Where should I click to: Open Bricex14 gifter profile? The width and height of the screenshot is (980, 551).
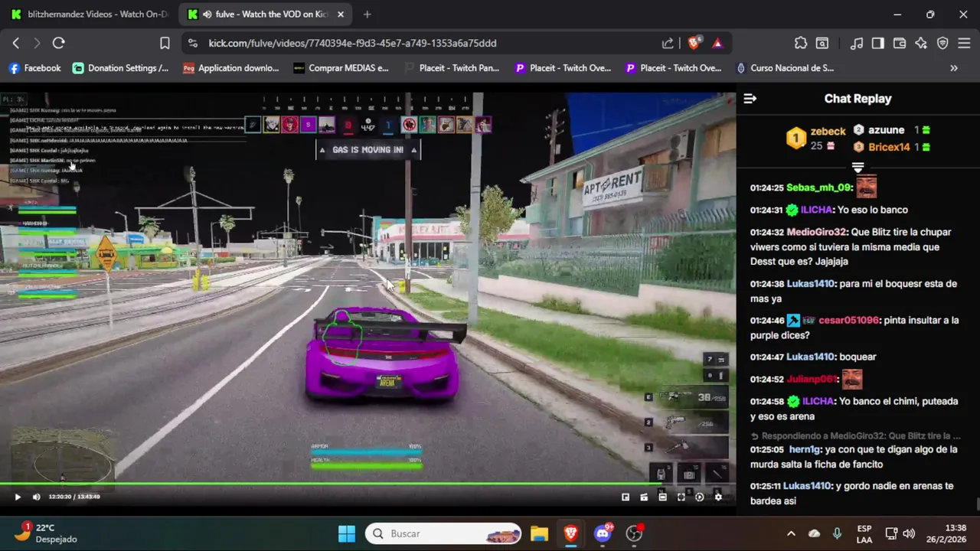pos(889,147)
